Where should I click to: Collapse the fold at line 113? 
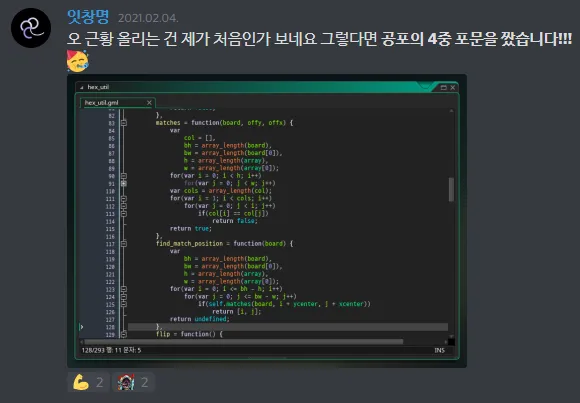click(x=124, y=214)
